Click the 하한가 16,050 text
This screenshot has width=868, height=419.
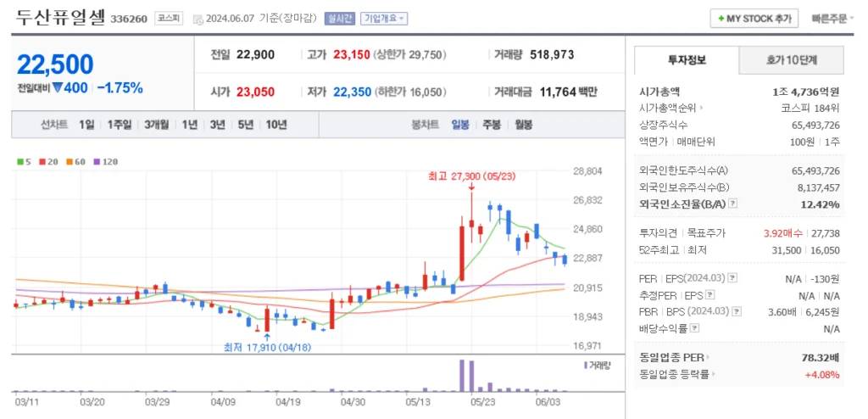[x=411, y=92]
